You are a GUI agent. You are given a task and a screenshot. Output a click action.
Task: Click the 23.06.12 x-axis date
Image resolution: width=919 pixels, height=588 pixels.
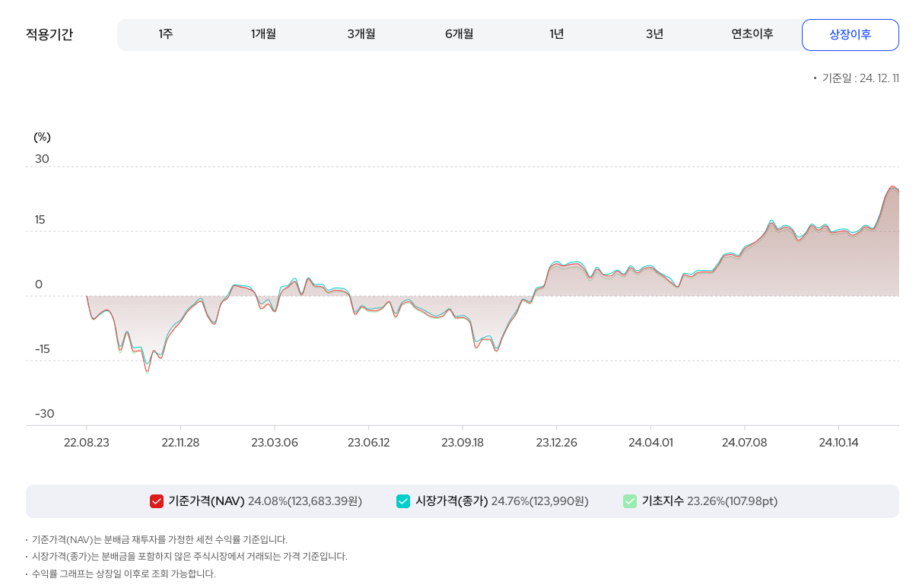pyautogui.click(x=369, y=443)
